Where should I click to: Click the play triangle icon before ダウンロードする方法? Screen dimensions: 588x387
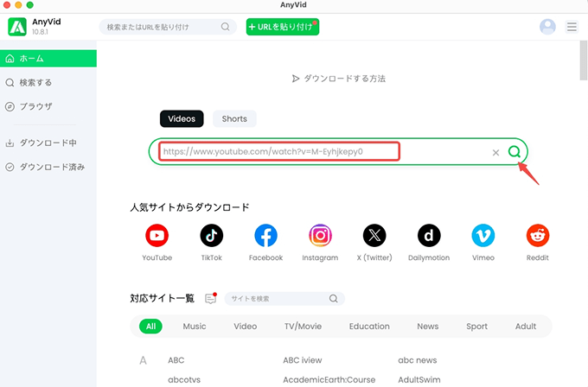(296, 79)
